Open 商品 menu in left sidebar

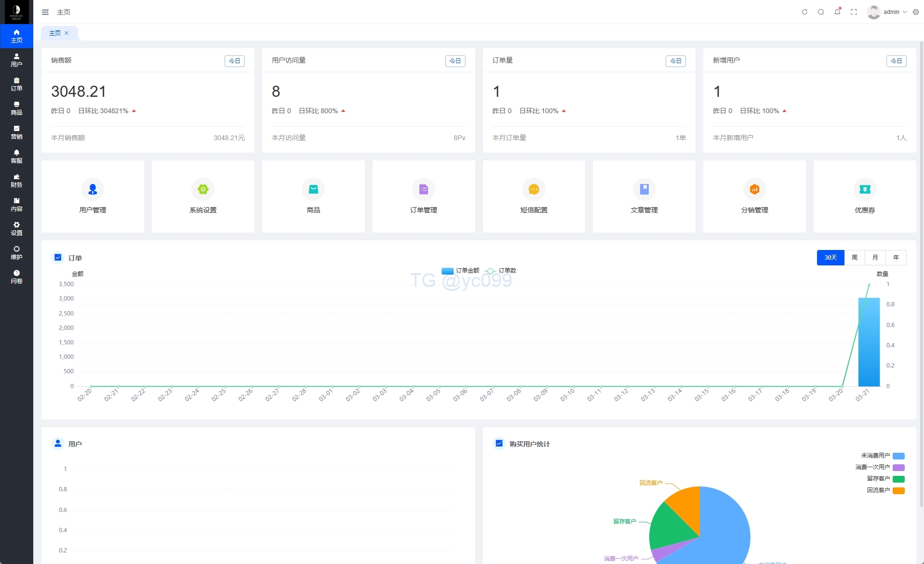pyautogui.click(x=16, y=108)
